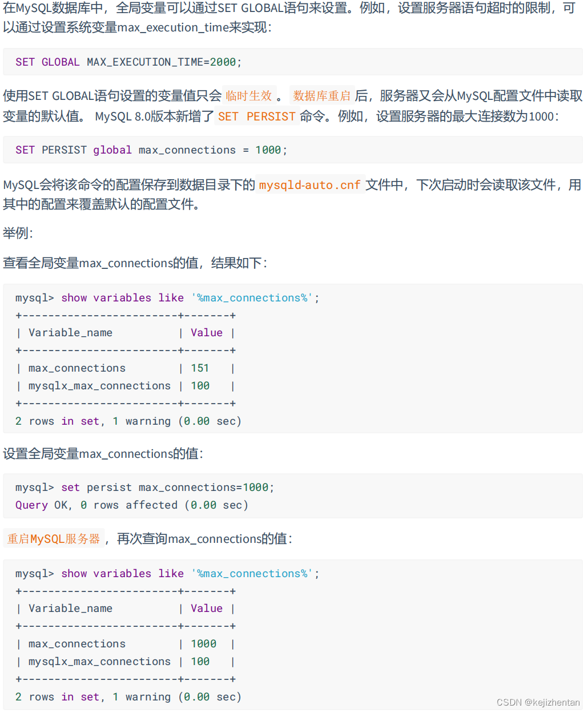588x713 pixels.
Task: Click the second show variables like command
Action: [167, 574]
